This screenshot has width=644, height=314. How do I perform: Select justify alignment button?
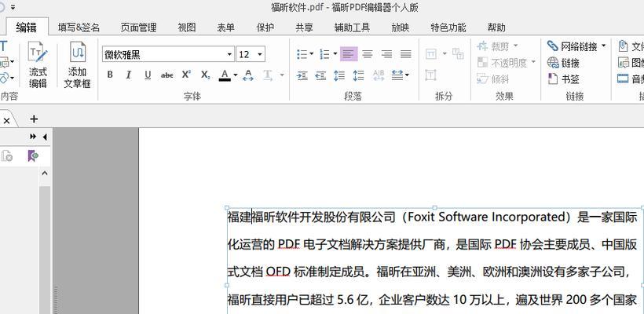point(406,53)
